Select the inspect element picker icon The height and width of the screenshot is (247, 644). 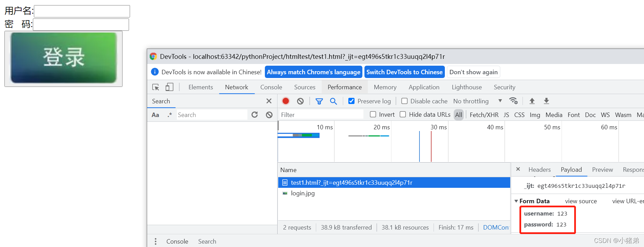[156, 87]
